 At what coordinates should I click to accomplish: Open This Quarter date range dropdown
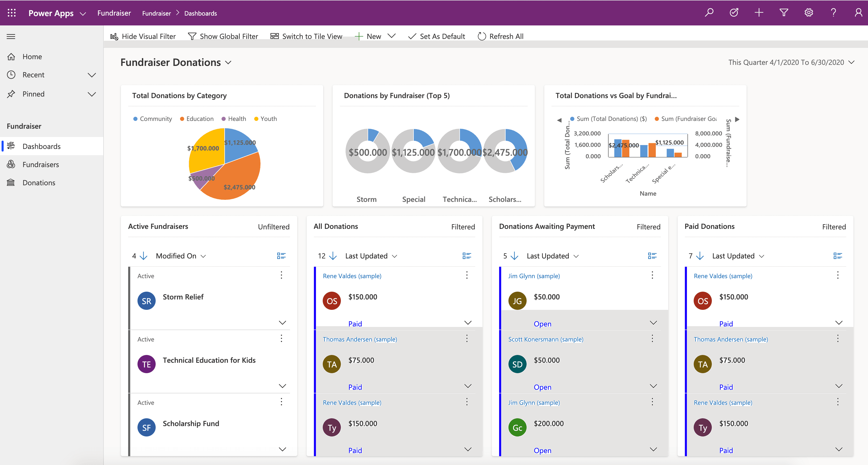point(851,63)
